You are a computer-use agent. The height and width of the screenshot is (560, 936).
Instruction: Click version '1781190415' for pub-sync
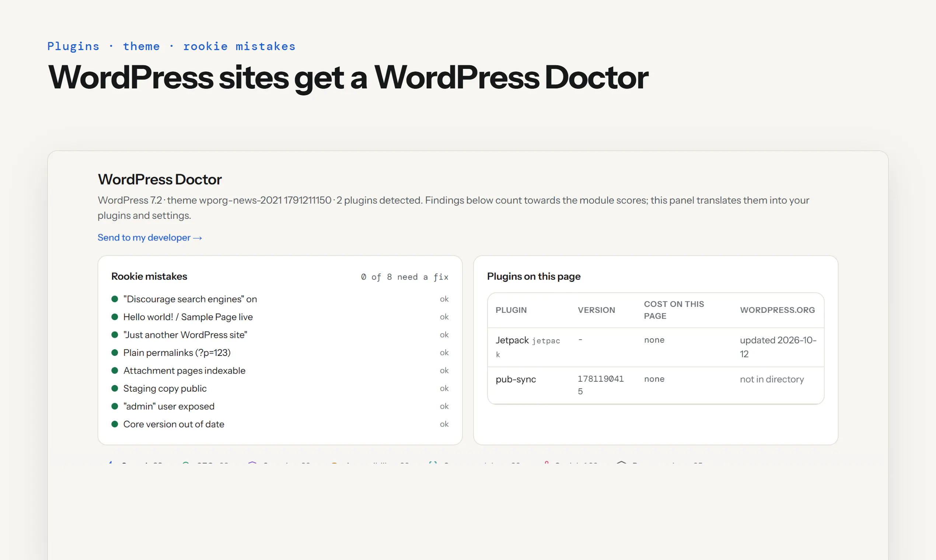coord(600,385)
